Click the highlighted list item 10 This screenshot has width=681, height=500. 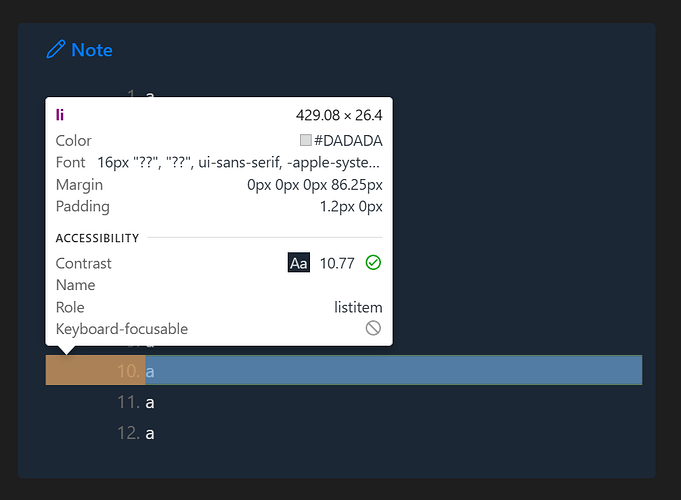click(392, 371)
